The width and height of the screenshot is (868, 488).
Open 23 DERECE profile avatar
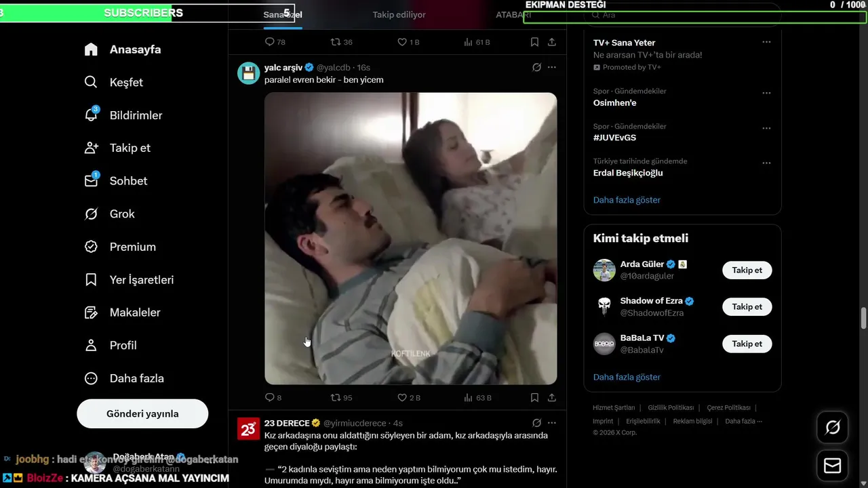tap(249, 428)
